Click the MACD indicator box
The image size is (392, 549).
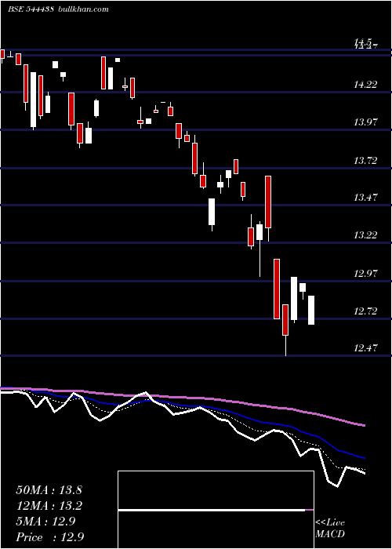(216, 510)
